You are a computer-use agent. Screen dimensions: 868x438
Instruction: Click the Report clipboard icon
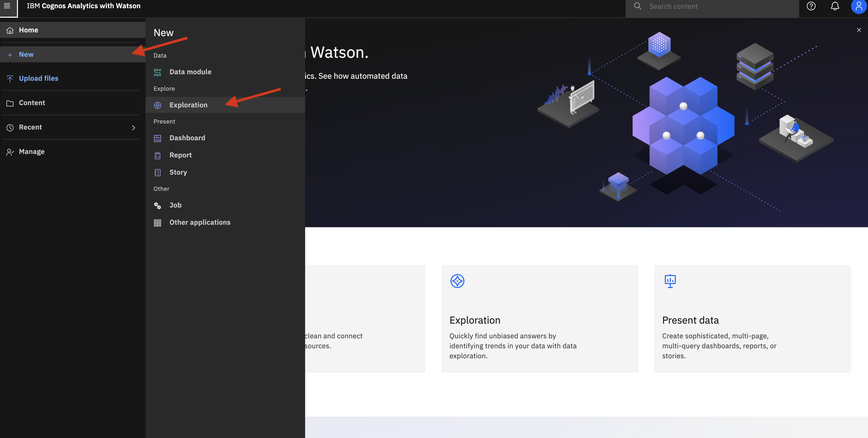[157, 155]
